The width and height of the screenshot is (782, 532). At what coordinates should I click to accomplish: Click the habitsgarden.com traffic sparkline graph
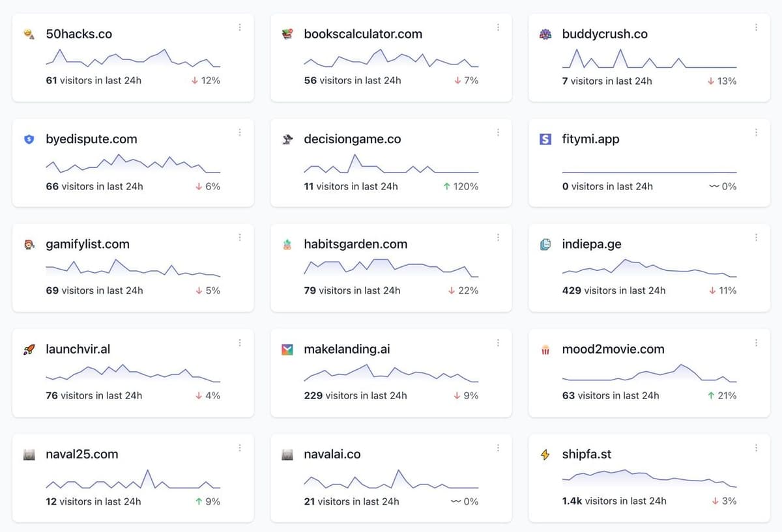tap(391, 268)
